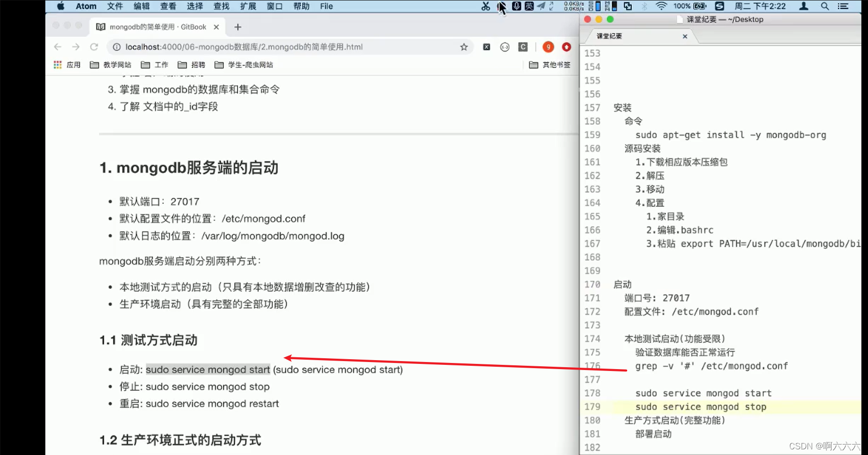Reload the current page

pyautogui.click(x=94, y=47)
